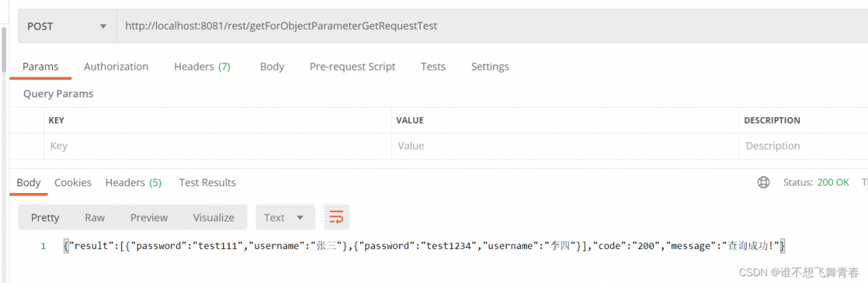Click the Key query param field
Screen dimensions: 868x283
(218, 146)
